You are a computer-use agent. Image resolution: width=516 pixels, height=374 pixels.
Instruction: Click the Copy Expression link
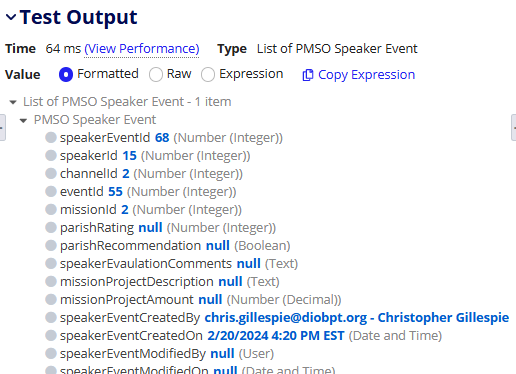(366, 75)
